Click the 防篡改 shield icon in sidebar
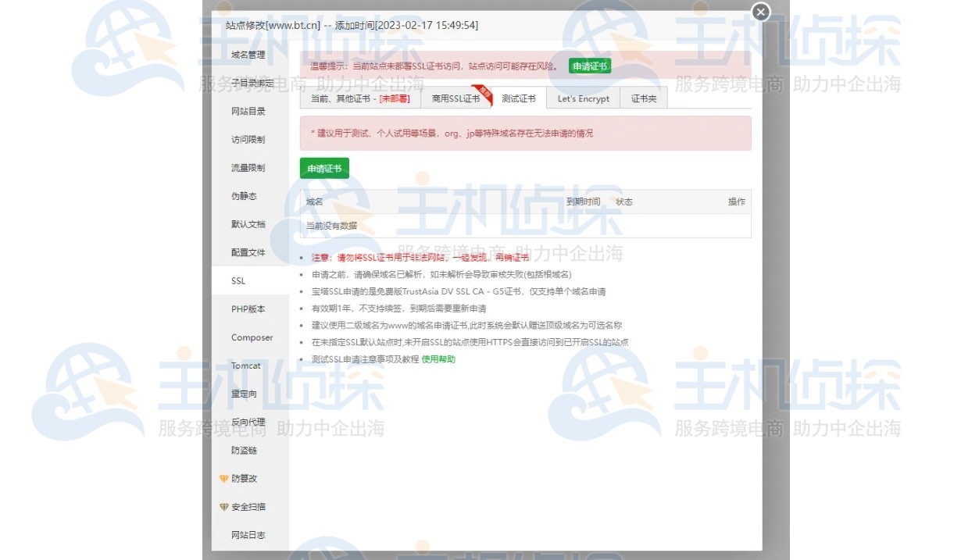 (x=225, y=479)
